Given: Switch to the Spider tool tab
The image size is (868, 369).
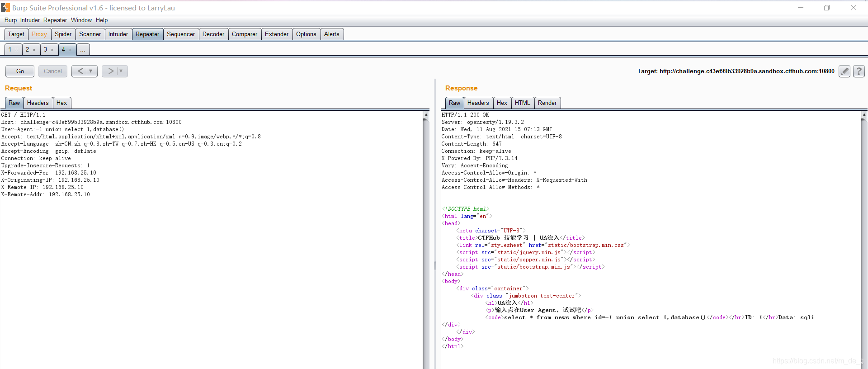Looking at the screenshot, I should [63, 34].
